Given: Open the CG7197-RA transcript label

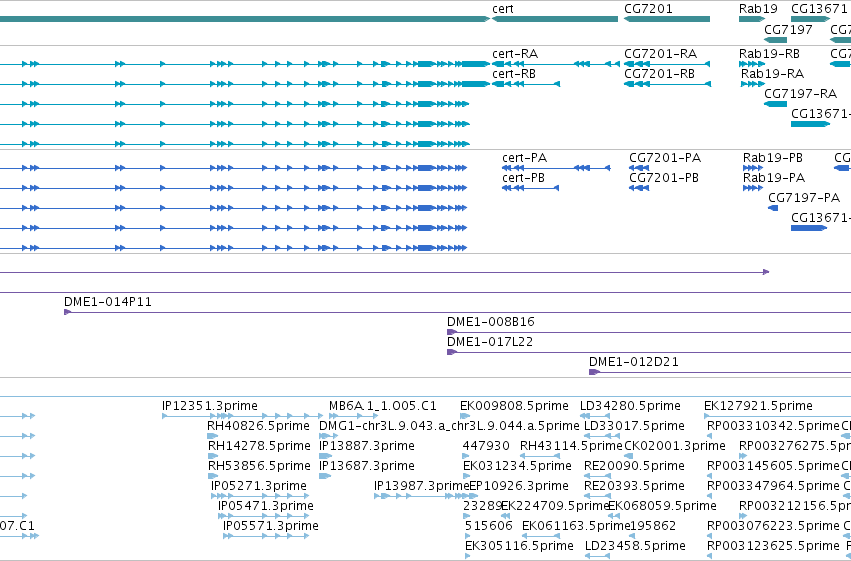Looking at the screenshot, I should tap(801, 94).
